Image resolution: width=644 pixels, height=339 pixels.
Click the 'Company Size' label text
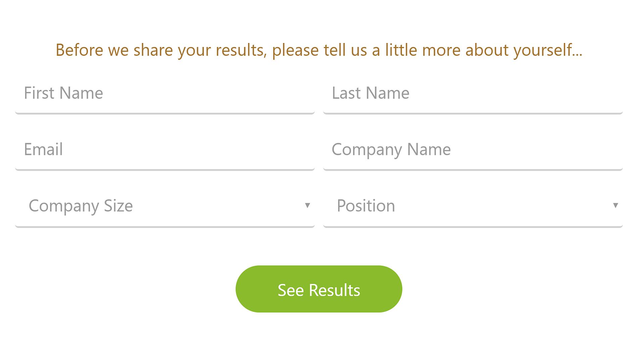[x=81, y=206]
